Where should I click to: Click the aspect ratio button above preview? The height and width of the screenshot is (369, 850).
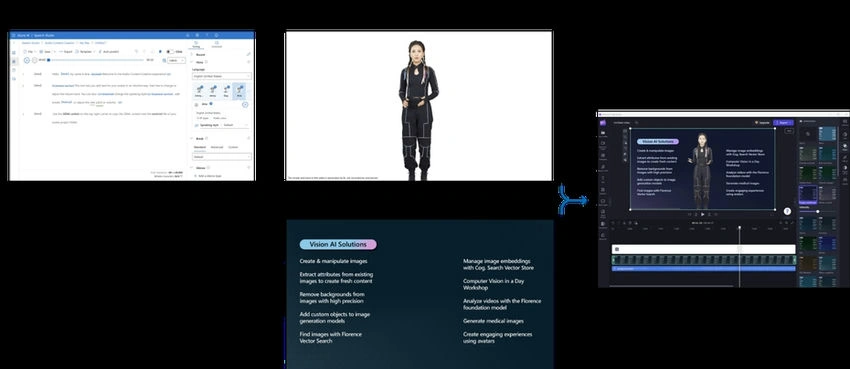789,131
